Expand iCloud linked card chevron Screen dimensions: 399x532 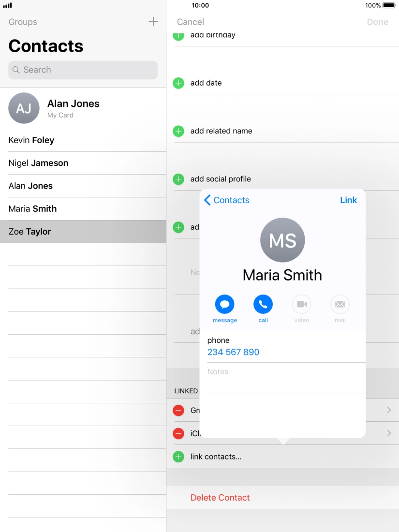coord(389,433)
